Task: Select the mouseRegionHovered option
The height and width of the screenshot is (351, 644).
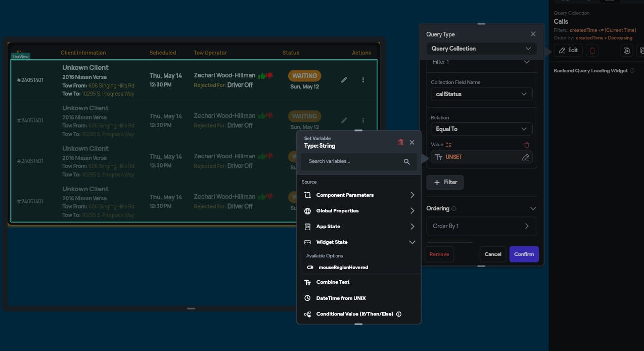Action: click(343, 267)
